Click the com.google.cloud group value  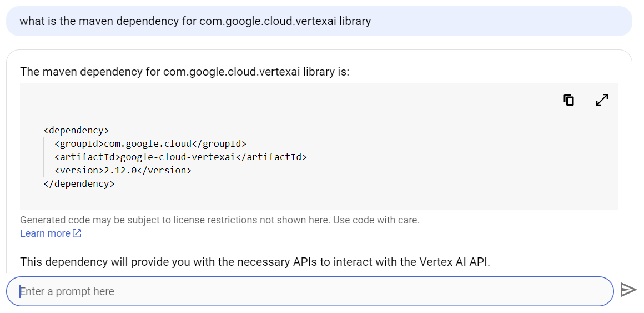(148, 144)
